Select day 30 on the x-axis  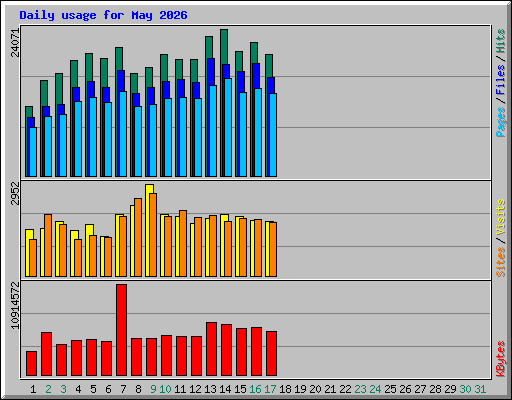(x=465, y=389)
